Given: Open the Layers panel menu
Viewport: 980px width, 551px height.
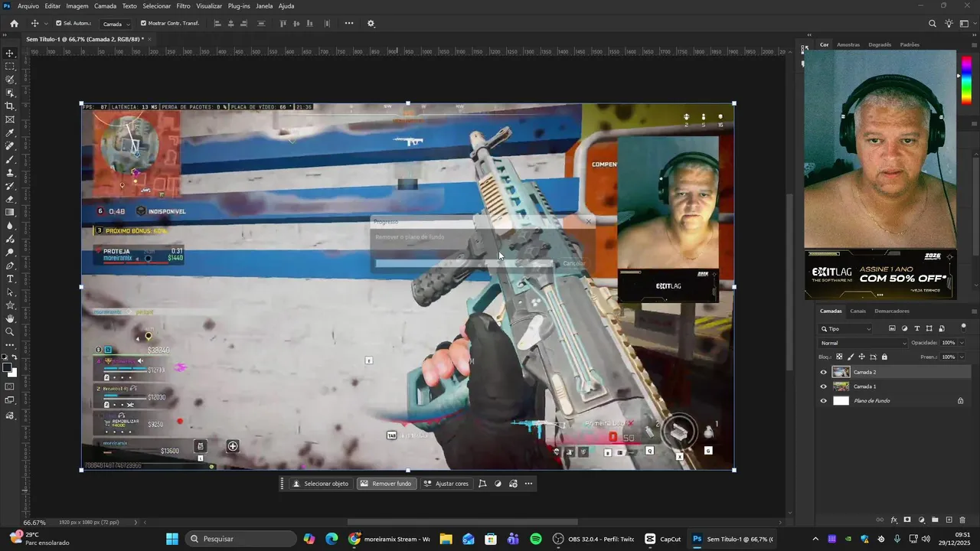Looking at the screenshot, I should pyautogui.click(x=974, y=311).
